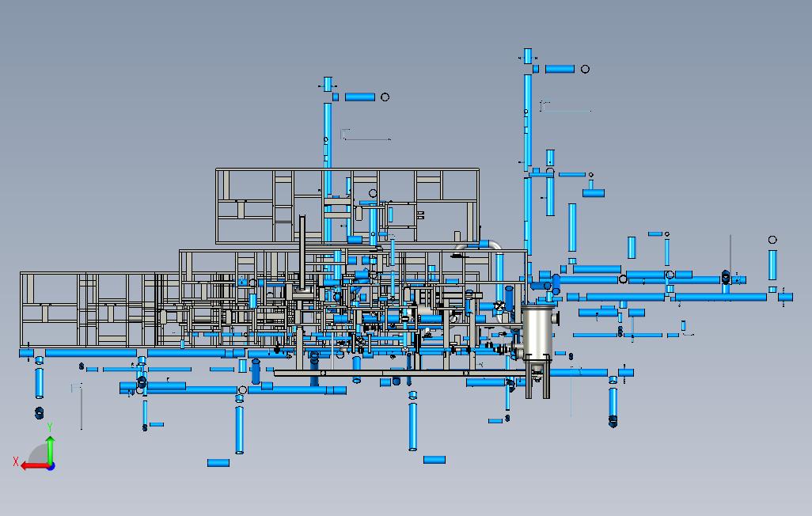Click the red X axis arrow of triad
812x516 pixels.
34,466
